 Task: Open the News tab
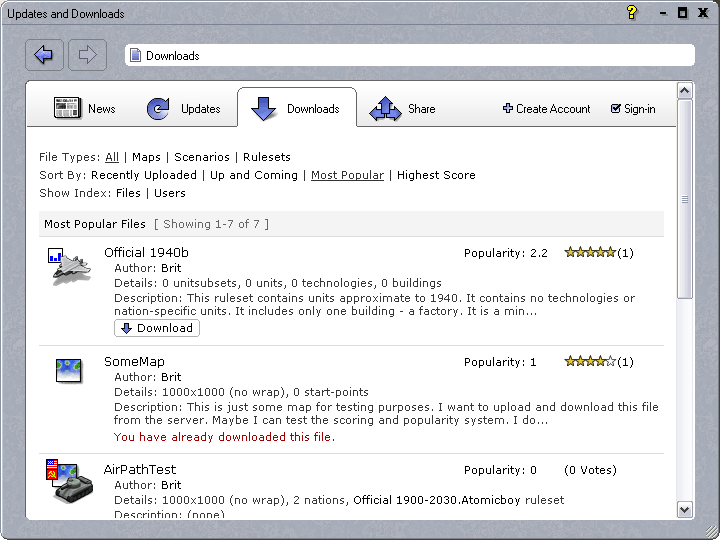[86, 109]
